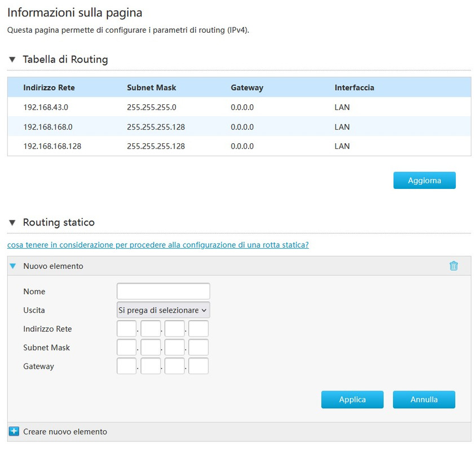This screenshot has height=451, width=476.
Task: Click the Nuovo elemento title text
Action: click(53, 266)
